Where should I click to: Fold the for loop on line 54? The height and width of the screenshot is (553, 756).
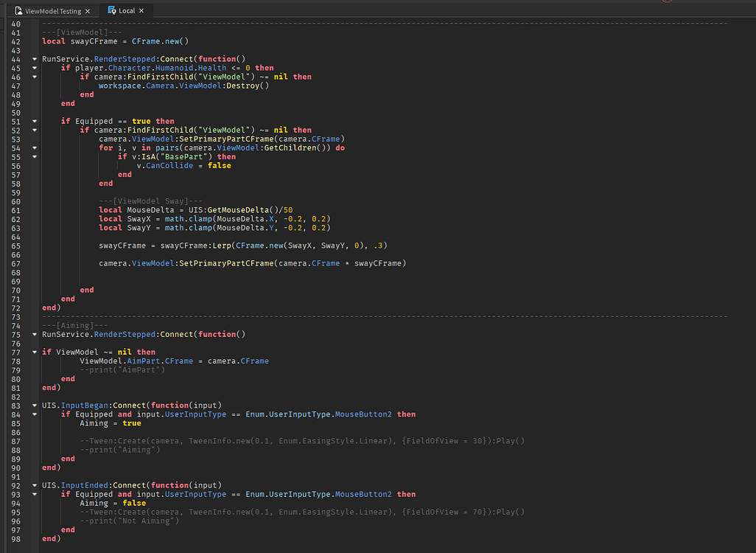[x=35, y=147]
